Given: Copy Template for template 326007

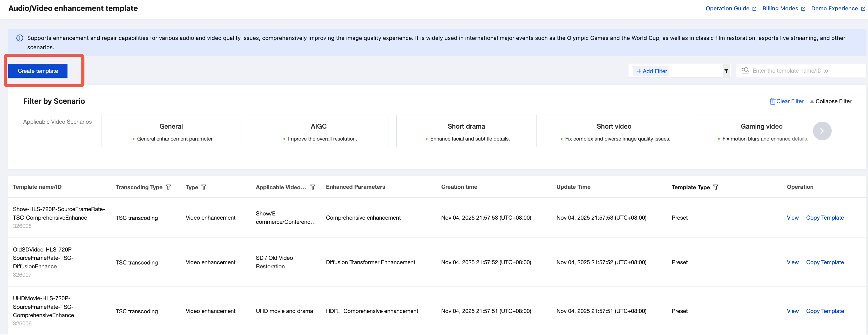Looking at the screenshot, I should [825, 262].
